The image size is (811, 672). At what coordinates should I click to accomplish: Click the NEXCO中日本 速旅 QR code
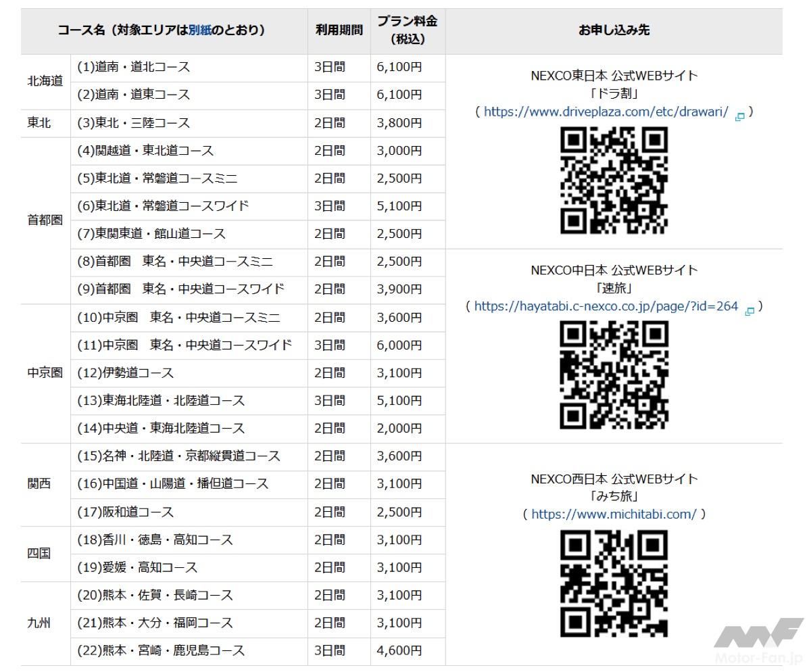[614, 375]
